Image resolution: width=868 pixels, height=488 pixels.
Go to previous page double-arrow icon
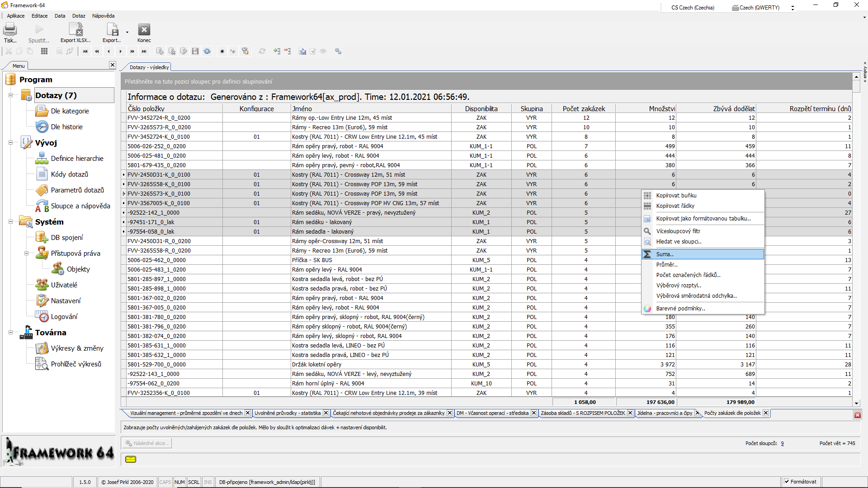tap(97, 51)
